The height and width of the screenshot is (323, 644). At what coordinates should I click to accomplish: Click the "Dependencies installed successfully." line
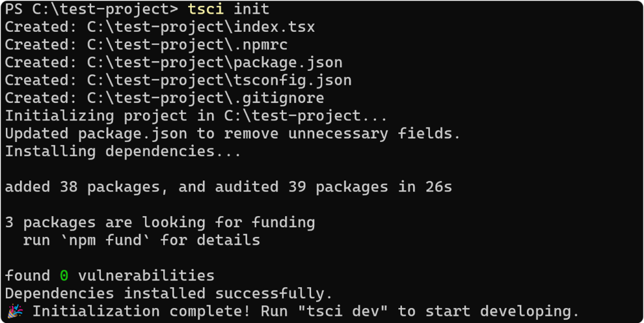[x=168, y=293]
